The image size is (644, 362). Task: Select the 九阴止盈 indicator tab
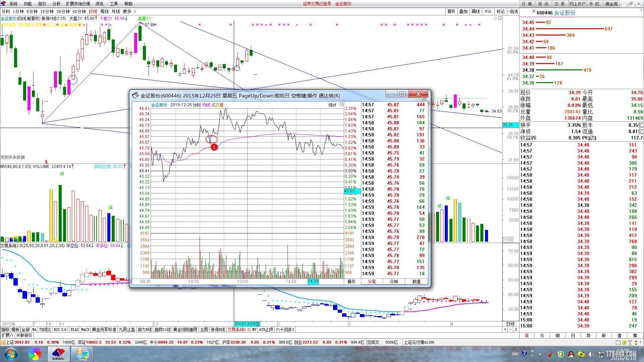coord(127,329)
